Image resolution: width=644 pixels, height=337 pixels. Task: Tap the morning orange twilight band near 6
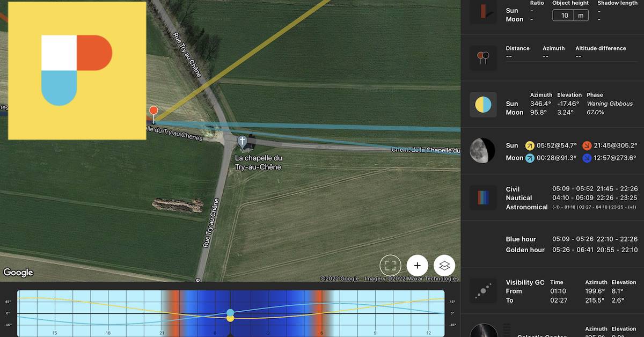pyautogui.click(x=319, y=313)
